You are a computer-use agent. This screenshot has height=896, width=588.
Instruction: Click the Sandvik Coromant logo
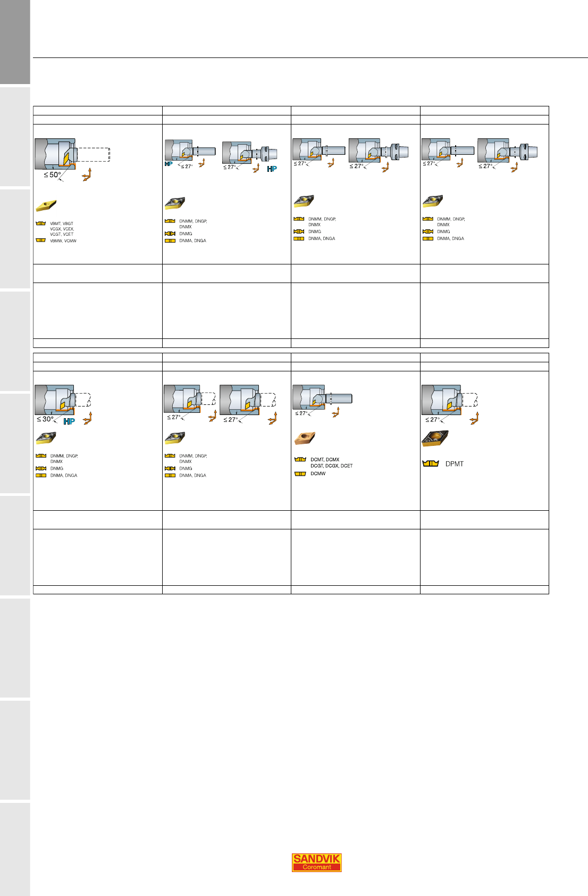(317, 862)
